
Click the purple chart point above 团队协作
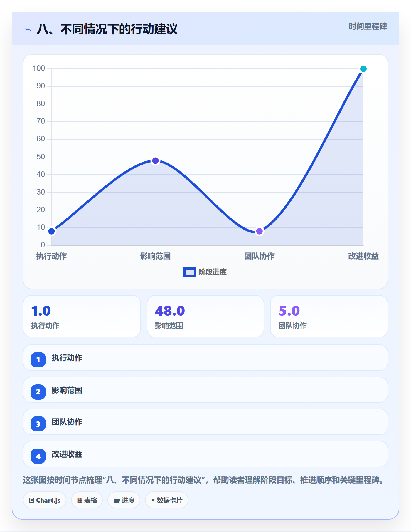point(259,231)
